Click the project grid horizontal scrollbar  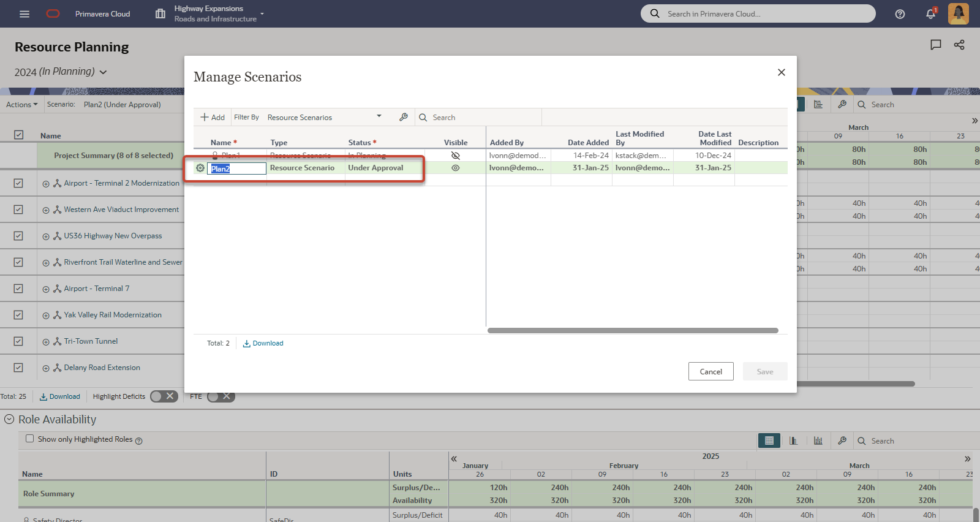click(856, 384)
